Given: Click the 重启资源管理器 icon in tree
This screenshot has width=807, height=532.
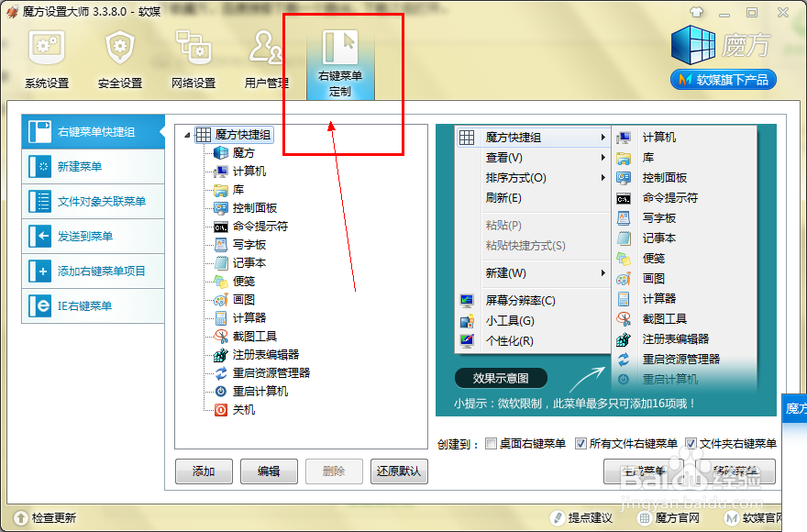Looking at the screenshot, I should click(221, 373).
